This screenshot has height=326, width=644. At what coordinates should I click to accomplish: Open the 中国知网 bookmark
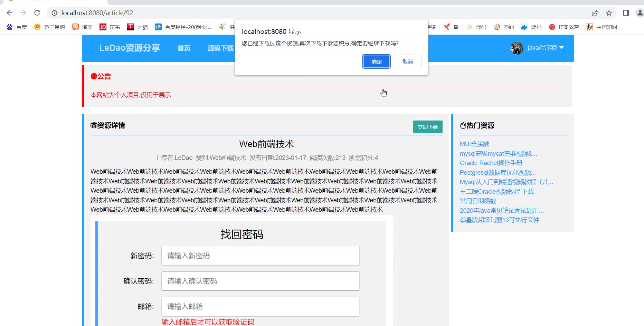(602, 27)
